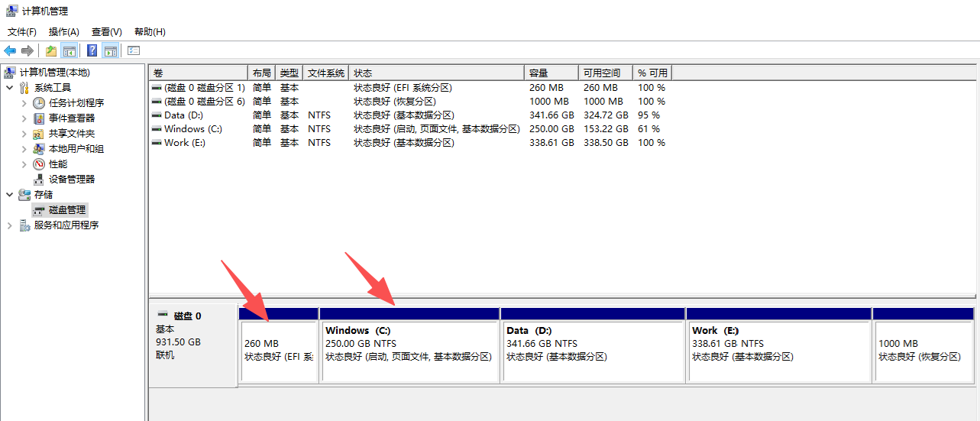
Task: Select 磁盘管理 in the tree
Action: (x=67, y=209)
